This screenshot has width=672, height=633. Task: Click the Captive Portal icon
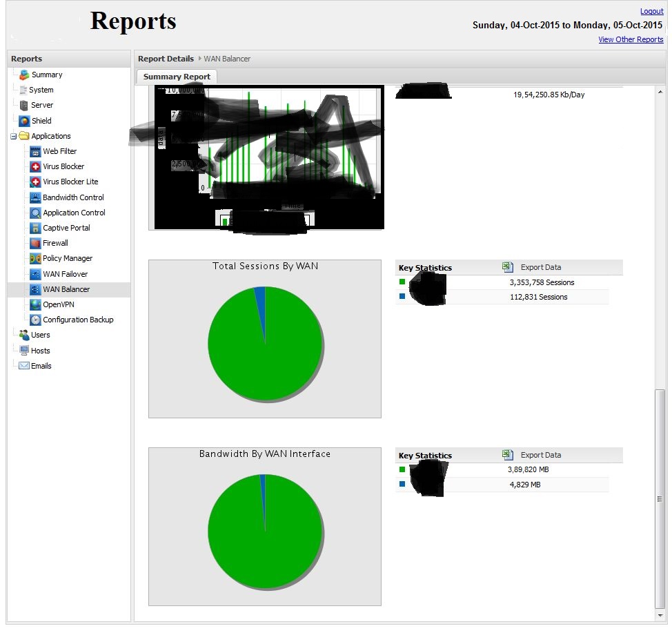pos(36,228)
